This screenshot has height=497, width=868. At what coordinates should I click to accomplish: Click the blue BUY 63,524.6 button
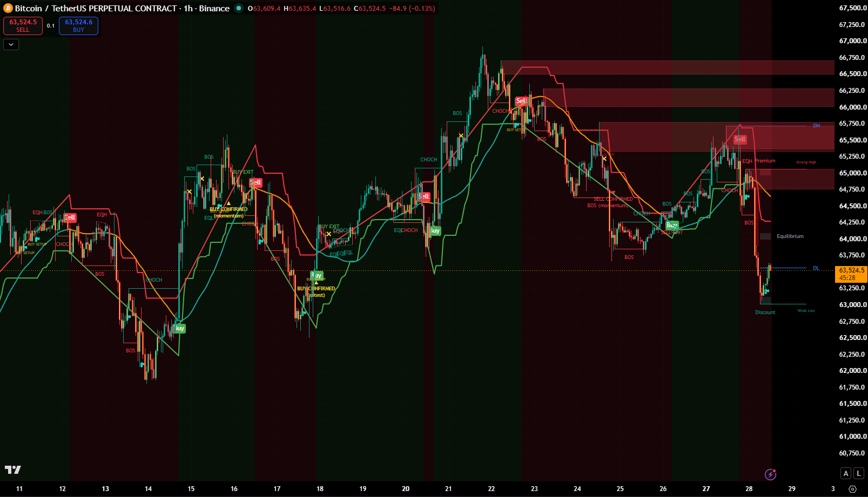79,25
